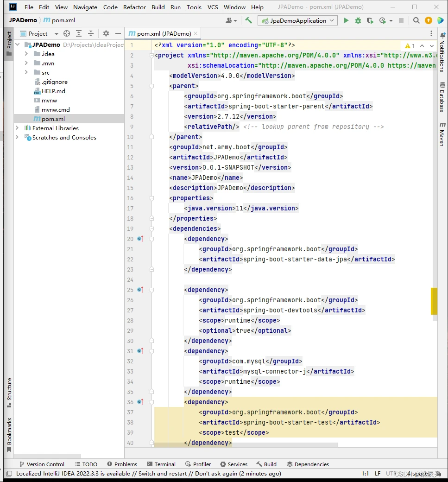The width and height of the screenshot is (448, 482).
Task: Fold the parent tag at line 5
Action: point(151,86)
